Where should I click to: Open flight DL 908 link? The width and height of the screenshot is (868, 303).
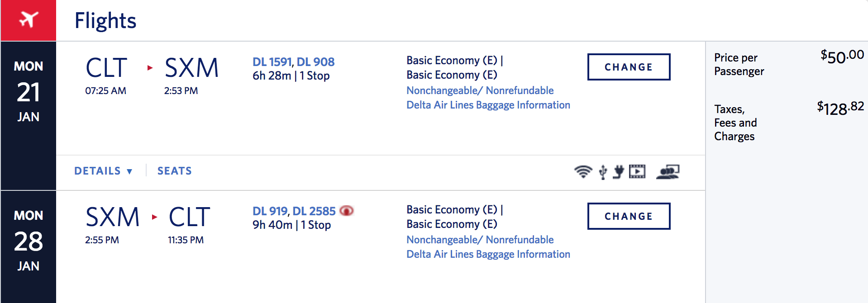point(315,62)
